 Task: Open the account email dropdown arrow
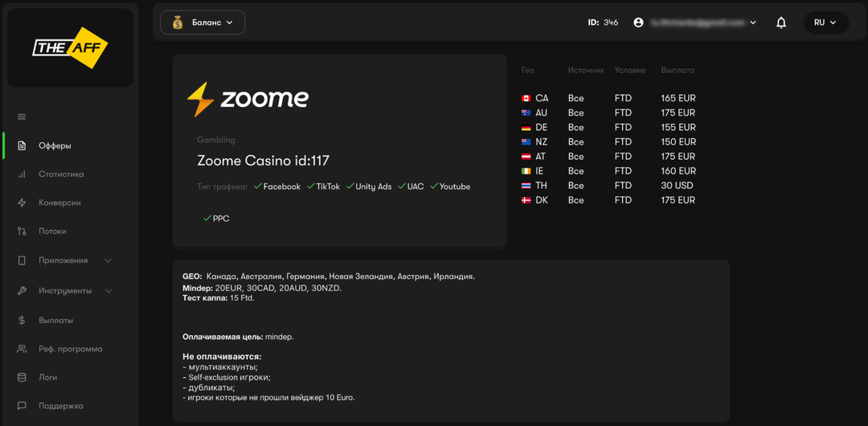[753, 23]
